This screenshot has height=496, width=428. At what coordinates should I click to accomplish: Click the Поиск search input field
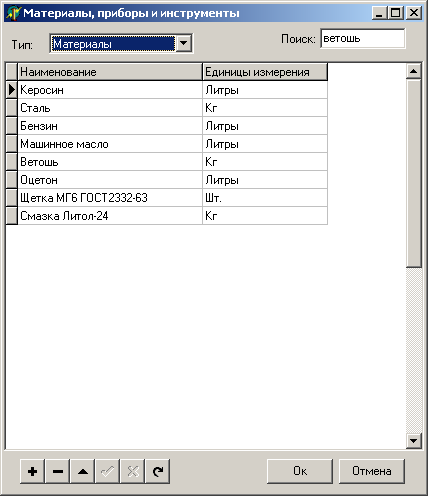(x=363, y=39)
